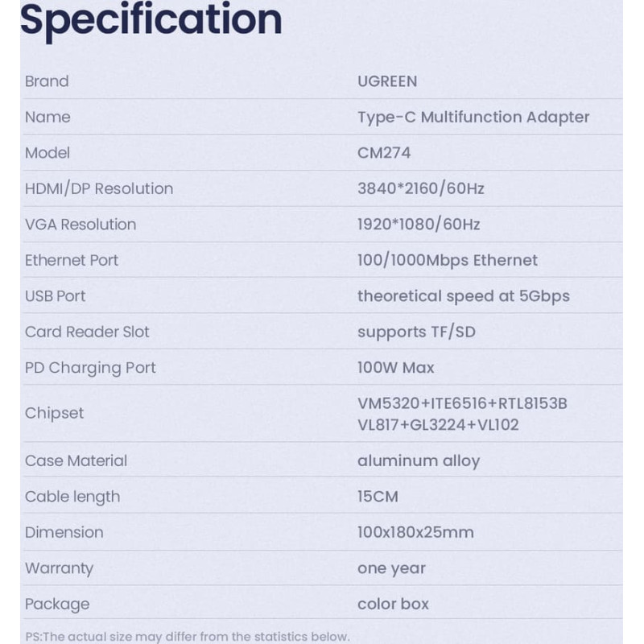This screenshot has height=644, width=644.
Task: Select the one year warranty value
Action: click(x=391, y=568)
